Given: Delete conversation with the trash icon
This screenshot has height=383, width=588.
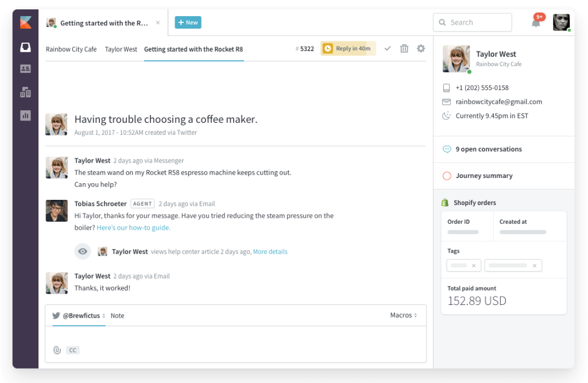Looking at the screenshot, I should [x=404, y=48].
